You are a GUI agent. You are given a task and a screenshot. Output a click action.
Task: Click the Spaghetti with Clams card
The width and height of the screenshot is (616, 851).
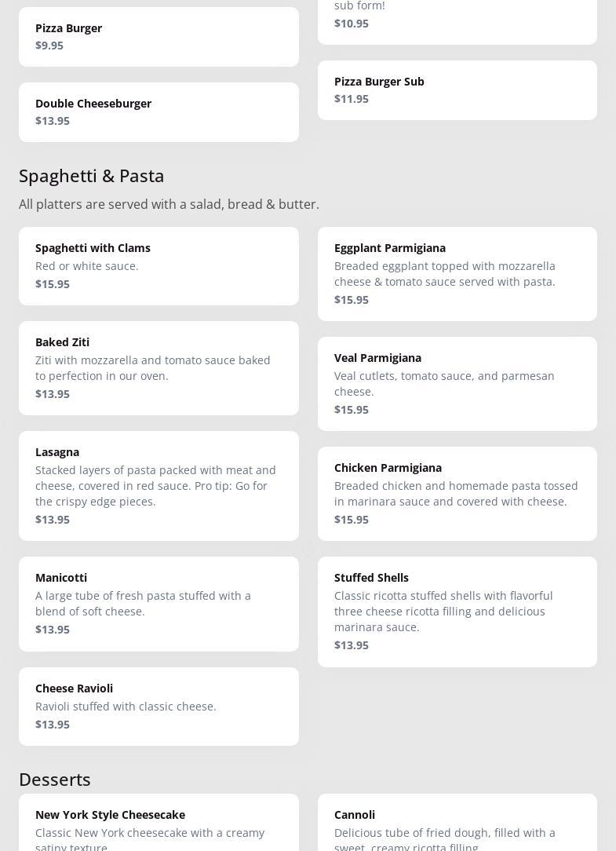tap(159, 266)
